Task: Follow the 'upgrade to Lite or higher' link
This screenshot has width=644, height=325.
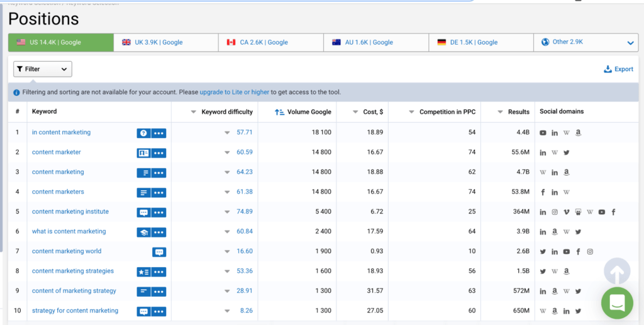Action: (234, 92)
